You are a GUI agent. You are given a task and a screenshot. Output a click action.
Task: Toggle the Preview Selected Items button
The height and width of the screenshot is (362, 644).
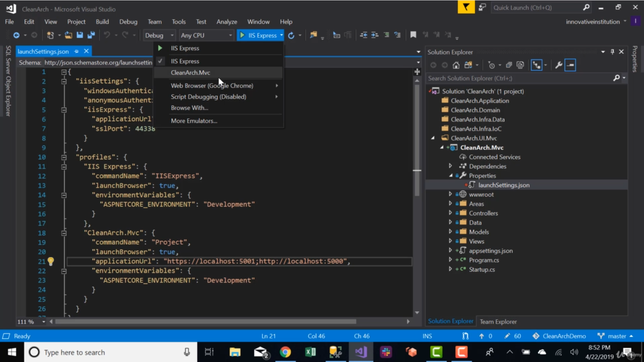click(570, 65)
